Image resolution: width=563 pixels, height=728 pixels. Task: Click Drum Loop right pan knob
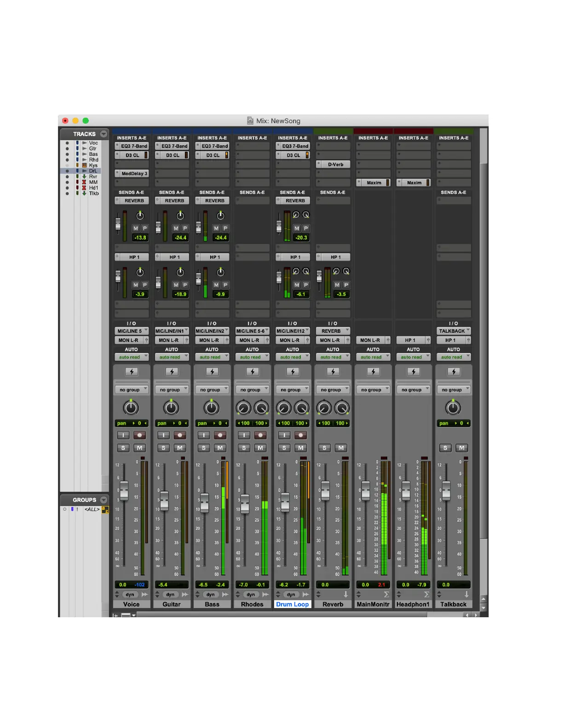302,408
